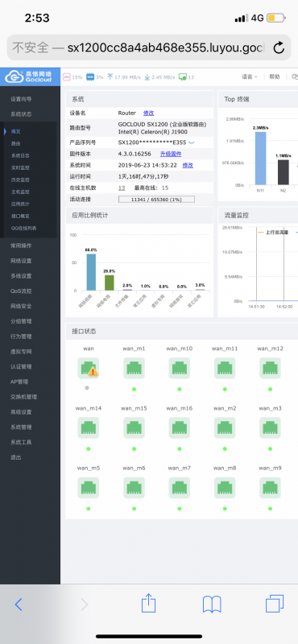This screenshot has height=644, width=298.
Task: Click the wan_m9 port icon
Action: point(270,487)
